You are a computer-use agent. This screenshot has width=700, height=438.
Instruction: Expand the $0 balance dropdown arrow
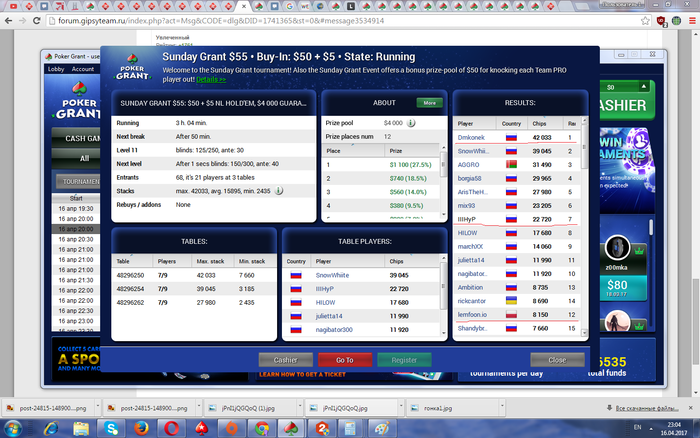pyautogui.click(x=643, y=87)
